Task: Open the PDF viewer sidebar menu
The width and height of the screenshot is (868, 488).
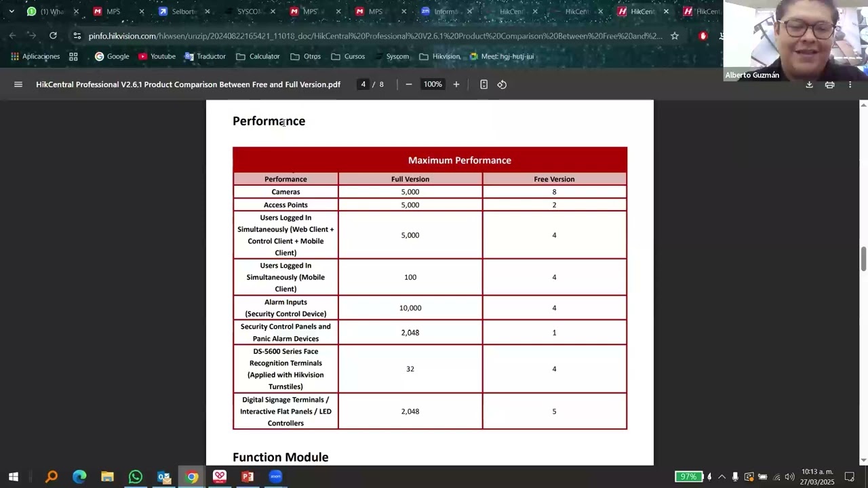Action: click(x=18, y=85)
